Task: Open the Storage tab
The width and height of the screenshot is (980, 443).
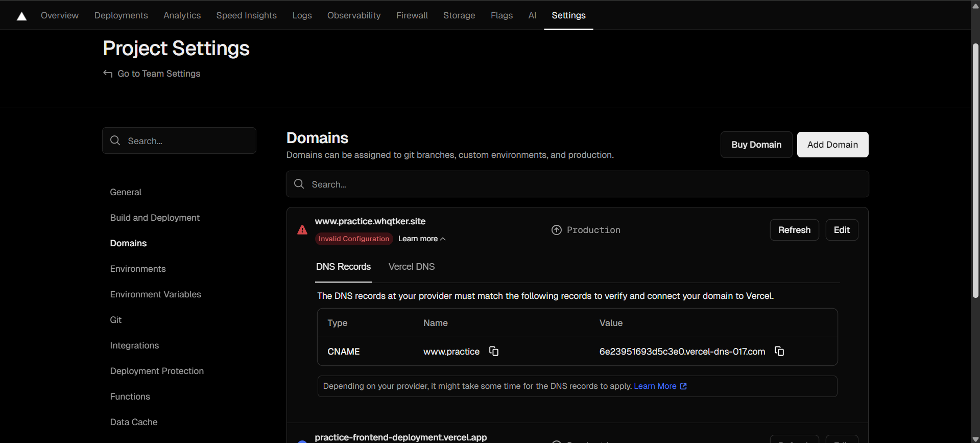Action: point(459,15)
